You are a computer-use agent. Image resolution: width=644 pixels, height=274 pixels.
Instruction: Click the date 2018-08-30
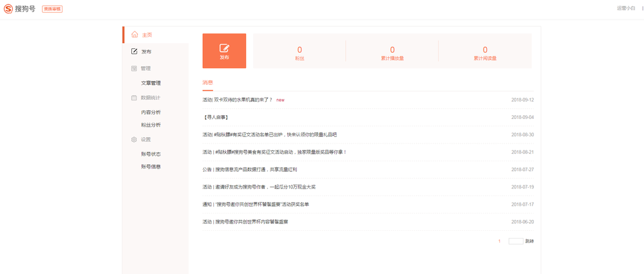[522, 134]
